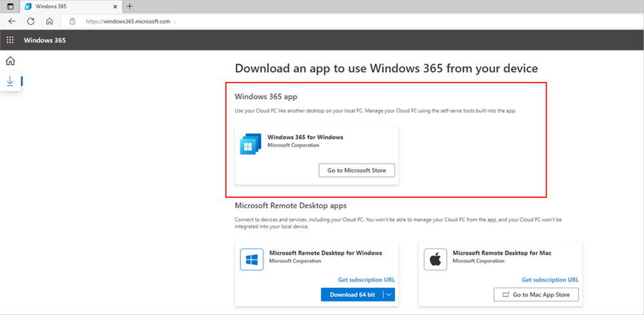This screenshot has width=644, height=315.
Task: Refresh the current page
Action: 30,21
